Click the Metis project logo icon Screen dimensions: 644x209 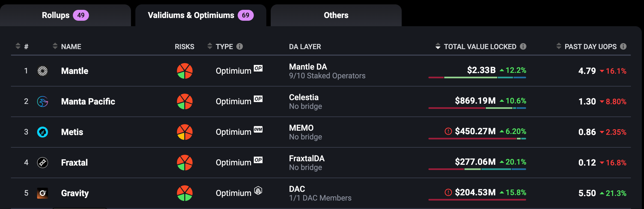43,132
